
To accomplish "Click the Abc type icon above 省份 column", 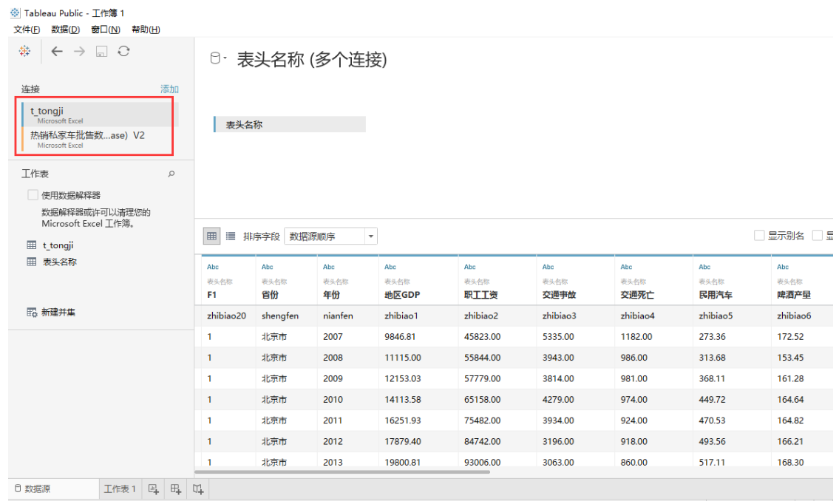I will tap(268, 267).
